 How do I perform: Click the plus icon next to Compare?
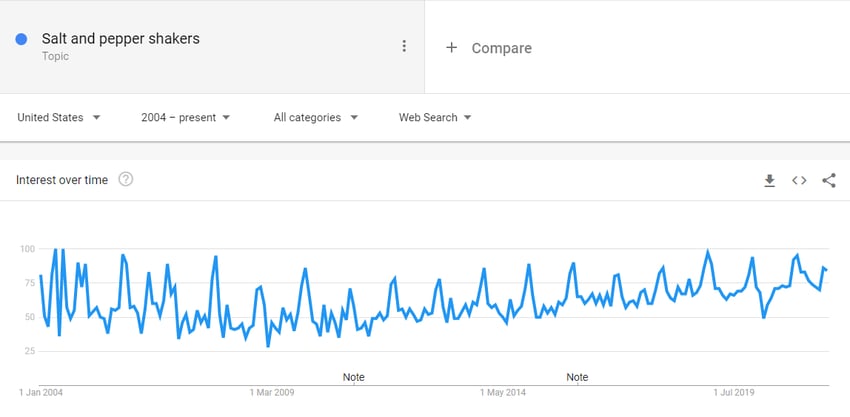451,48
